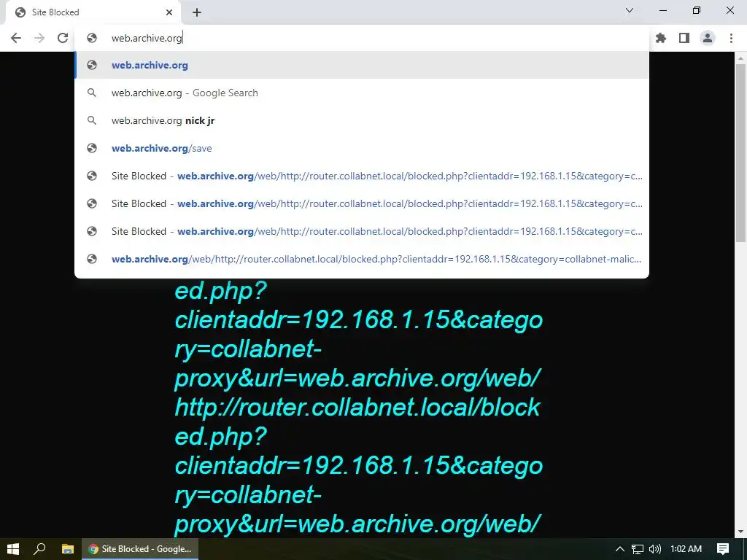Click the vertical scrollbar thumb
This screenshot has height=560, width=747.
click(x=740, y=152)
